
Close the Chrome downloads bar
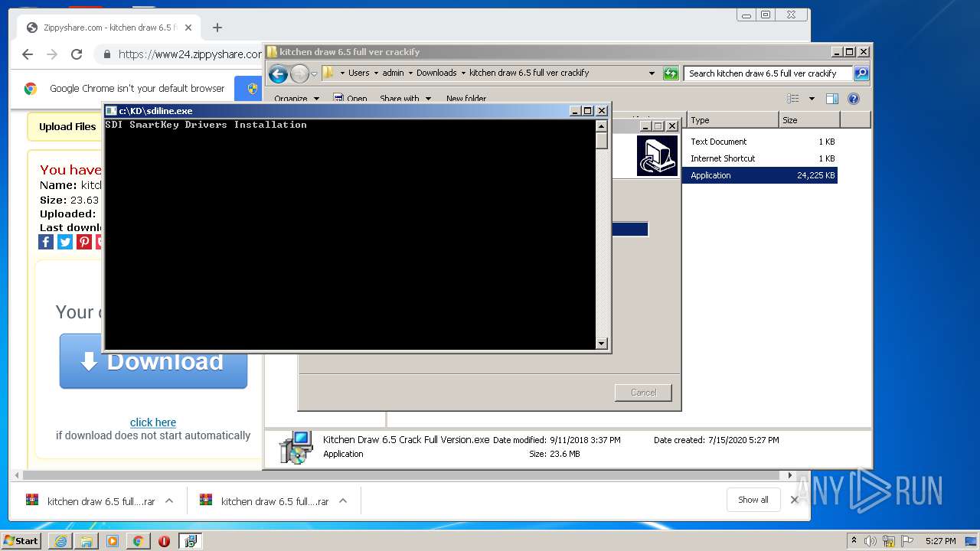click(794, 500)
